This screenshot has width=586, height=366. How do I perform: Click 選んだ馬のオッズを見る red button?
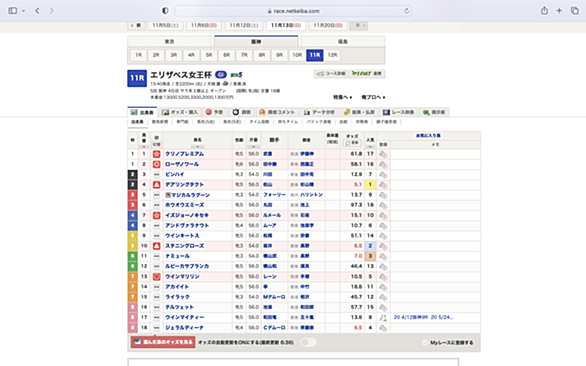click(x=163, y=342)
